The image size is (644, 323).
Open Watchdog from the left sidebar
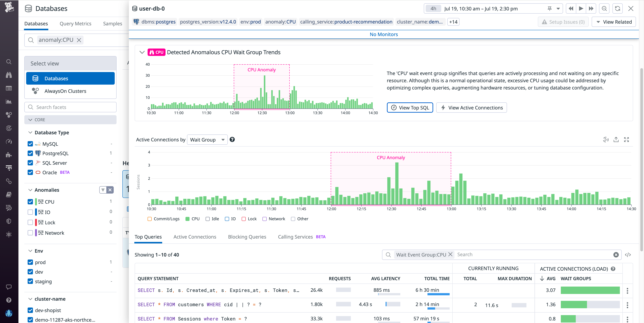[9, 75]
